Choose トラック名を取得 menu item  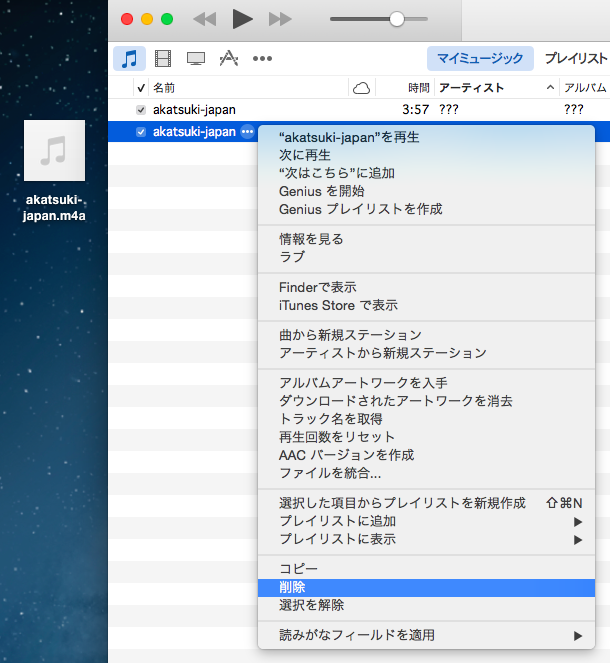tap(426, 419)
